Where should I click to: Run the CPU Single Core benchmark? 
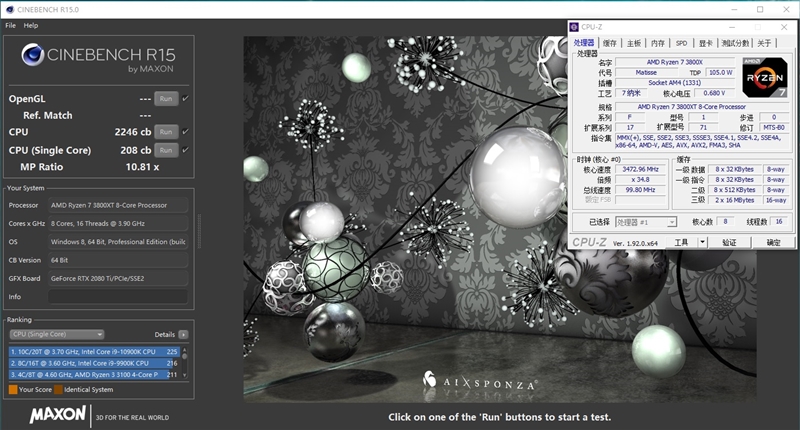coord(166,150)
